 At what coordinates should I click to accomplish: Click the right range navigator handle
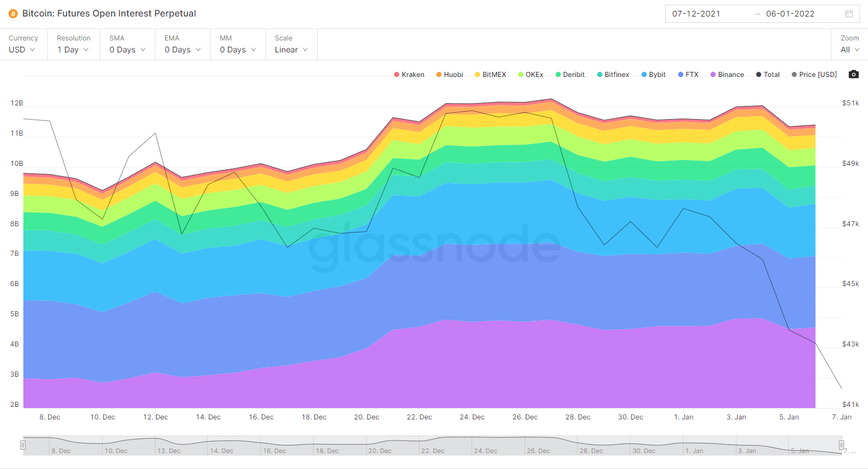tap(841, 445)
